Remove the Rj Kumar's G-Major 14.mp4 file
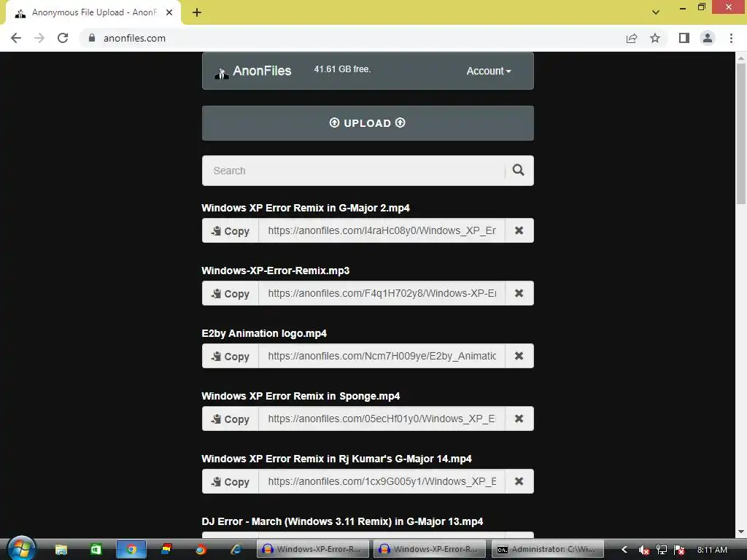 tap(519, 482)
